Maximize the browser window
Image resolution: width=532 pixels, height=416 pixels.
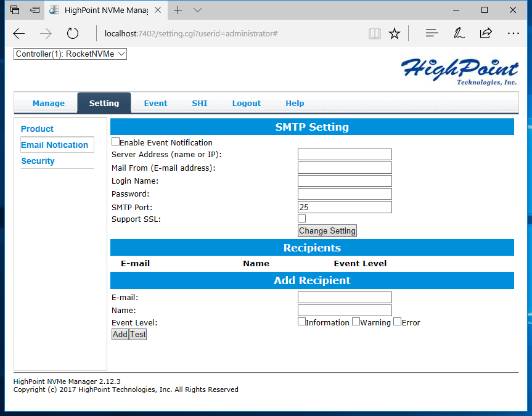pyautogui.click(x=485, y=10)
